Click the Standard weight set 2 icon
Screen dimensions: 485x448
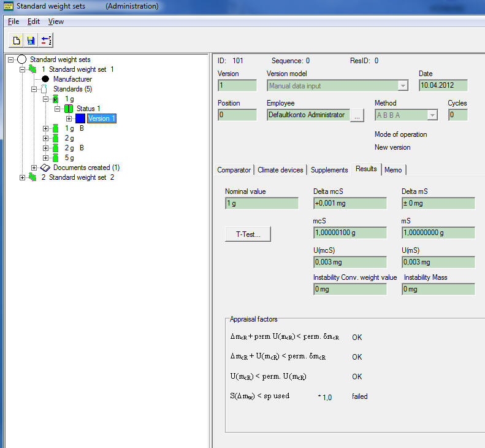pyautogui.click(x=32, y=177)
